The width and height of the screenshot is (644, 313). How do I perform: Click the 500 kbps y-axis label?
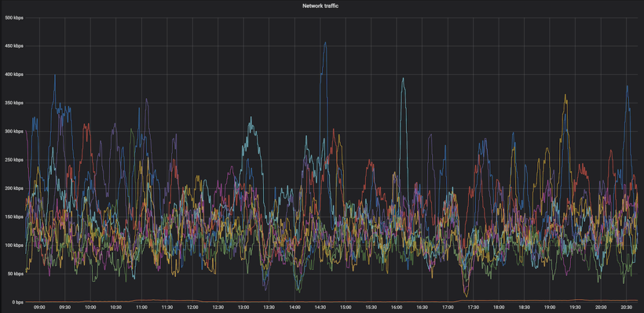13,18
